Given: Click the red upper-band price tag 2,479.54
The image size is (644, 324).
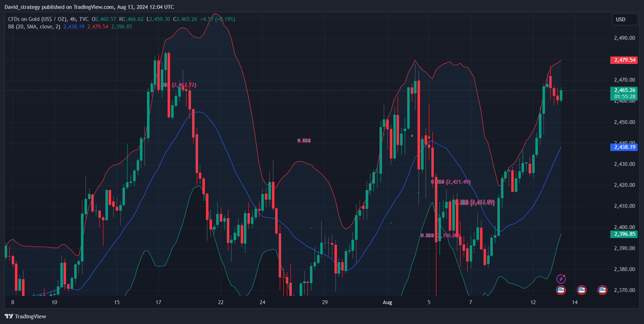Looking at the screenshot, I should tap(624, 60).
